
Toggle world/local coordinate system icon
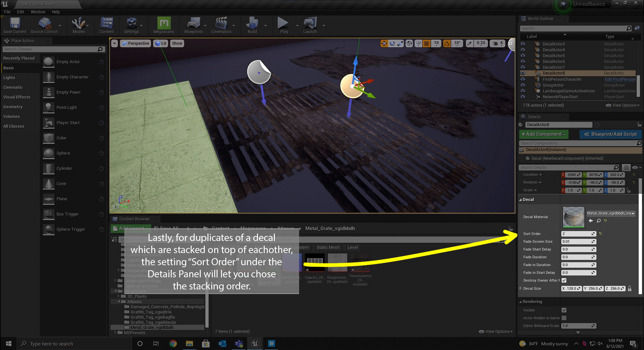[409, 43]
